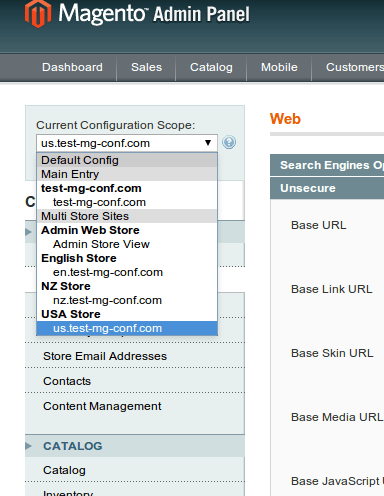Click the Base Skin URL label

[x=332, y=353]
